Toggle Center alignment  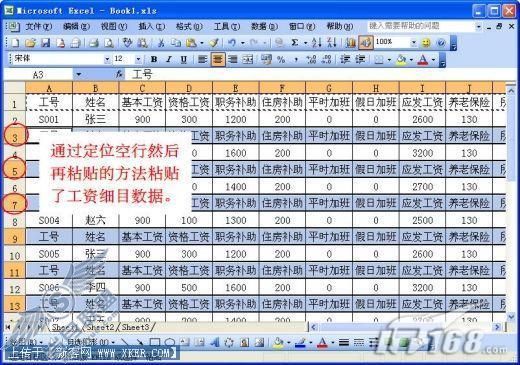218,60
